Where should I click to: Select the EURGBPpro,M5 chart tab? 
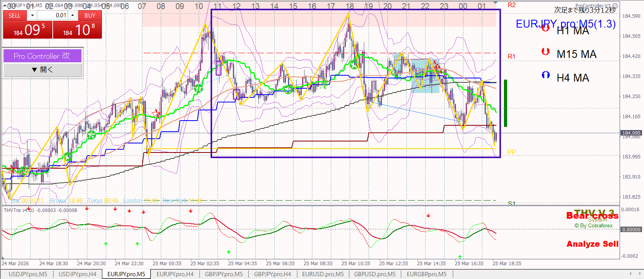coord(426,274)
